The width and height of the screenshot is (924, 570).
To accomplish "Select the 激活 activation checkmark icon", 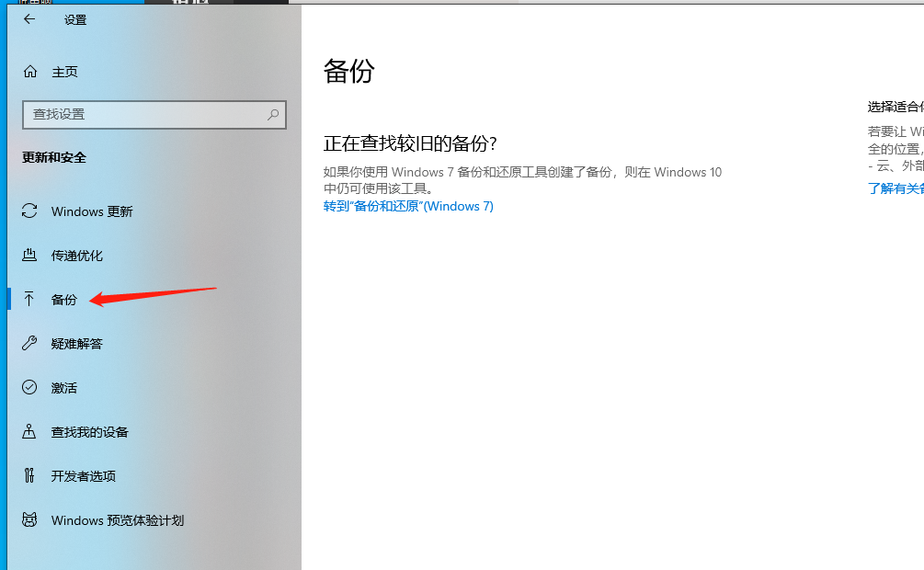I will pos(29,388).
